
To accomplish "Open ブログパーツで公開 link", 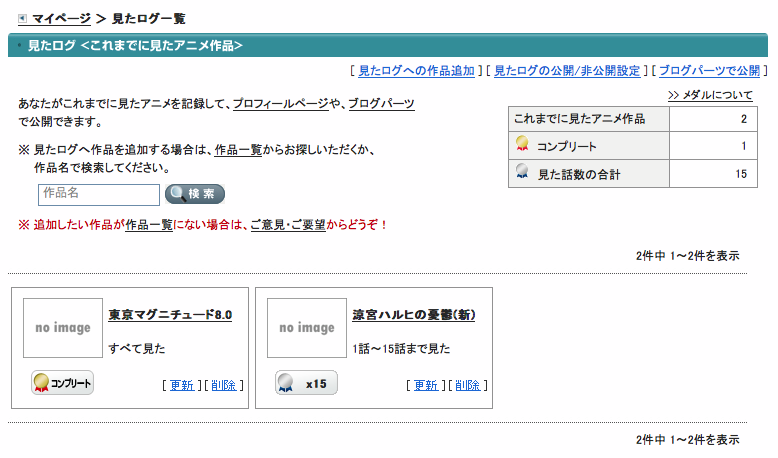I will pos(709,71).
